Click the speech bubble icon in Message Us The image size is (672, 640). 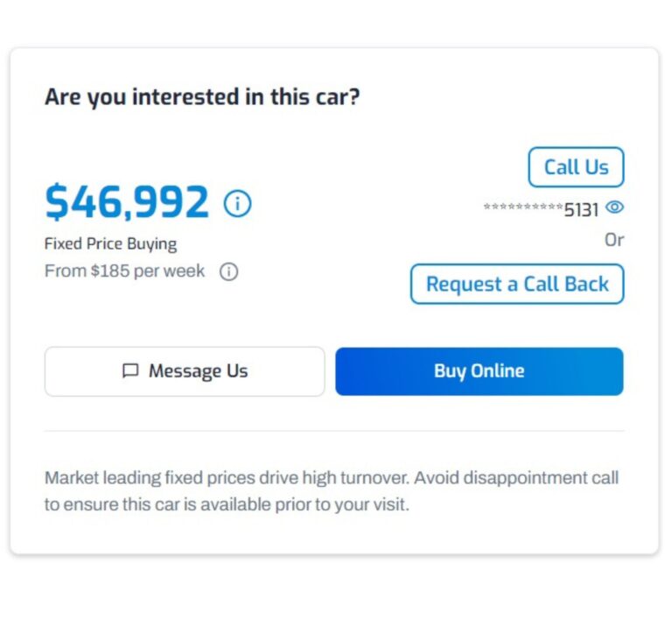130,371
